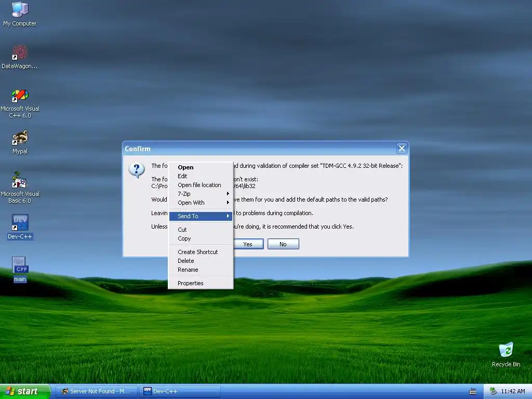Choose Open file location menu entry
This screenshot has width=532, height=399.
point(201,185)
